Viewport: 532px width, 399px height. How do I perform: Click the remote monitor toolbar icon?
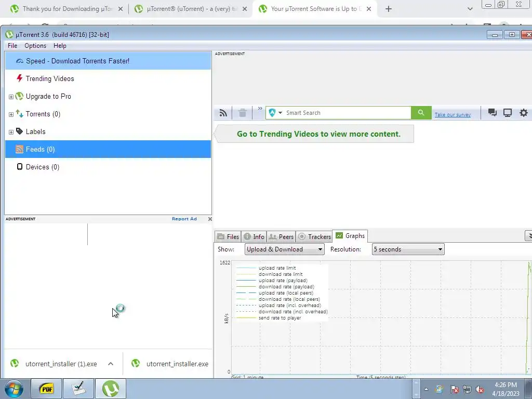pos(507,113)
